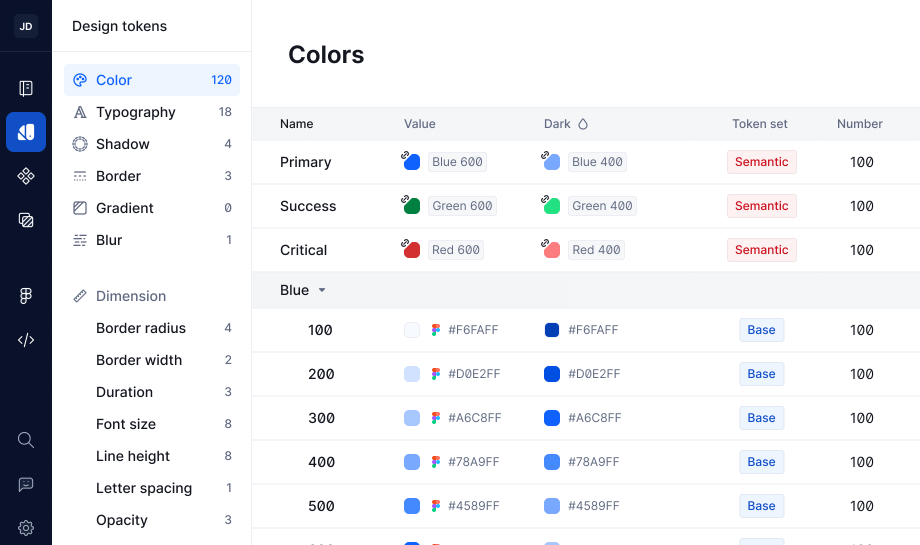Select Typography in the design tokens list
The width and height of the screenshot is (920, 545).
pyautogui.click(x=136, y=112)
